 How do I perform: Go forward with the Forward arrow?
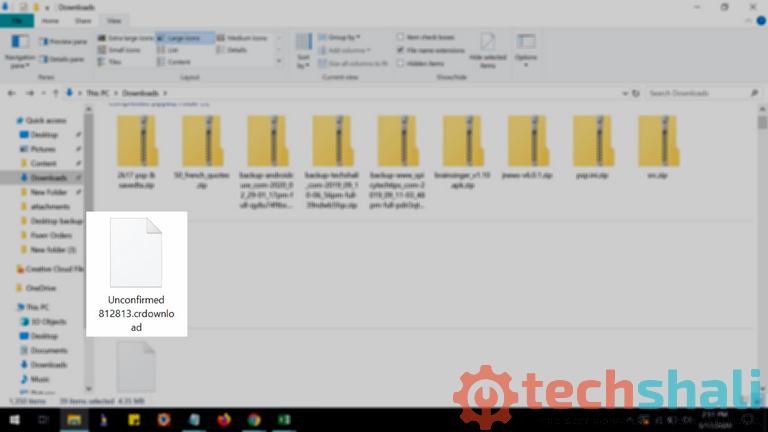coord(30,93)
